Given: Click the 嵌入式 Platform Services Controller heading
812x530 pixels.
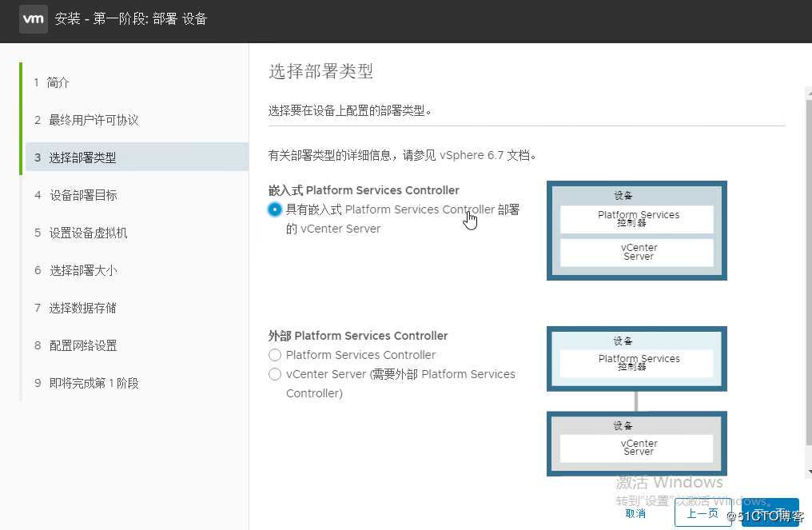Looking at the screenshot, I should coord(364,190).
